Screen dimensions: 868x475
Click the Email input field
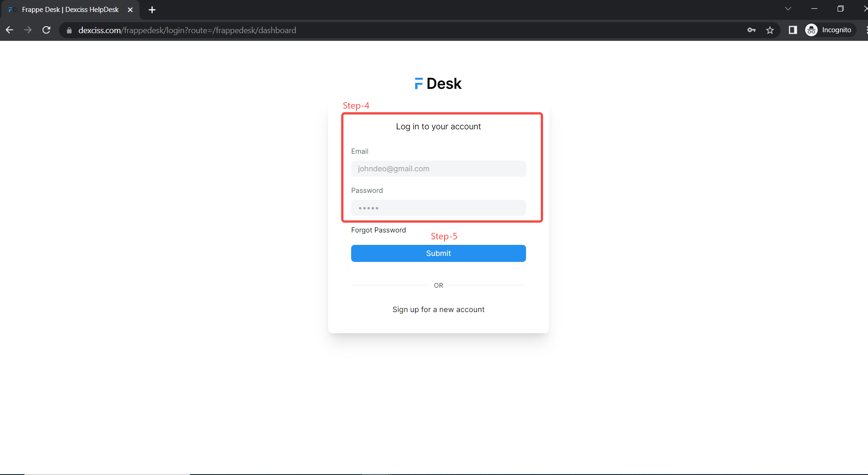click(438, 168)
